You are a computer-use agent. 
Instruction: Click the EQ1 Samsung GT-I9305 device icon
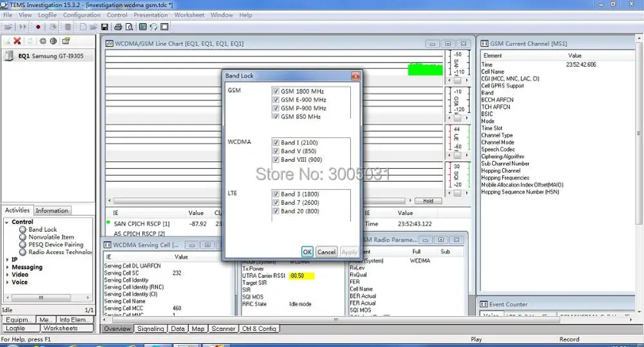[9, 56]
